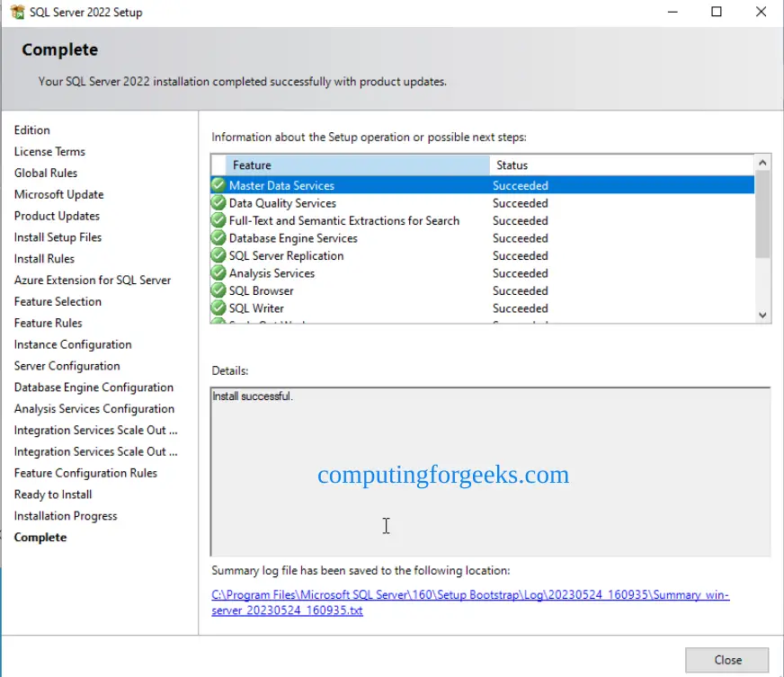Screen dimensions: 784x677
Task: Click green check icon beside SQL Writer
Action: [218, 307]
